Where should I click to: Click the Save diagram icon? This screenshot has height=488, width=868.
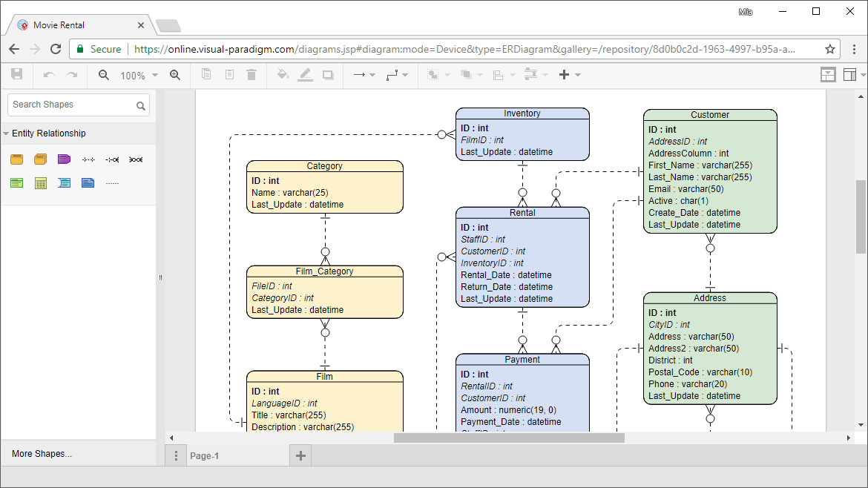(17, 74)
